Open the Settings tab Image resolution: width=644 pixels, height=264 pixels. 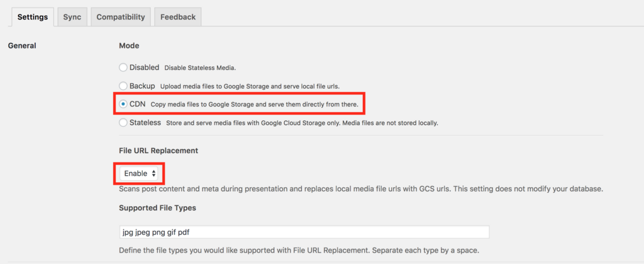pyautogui.click(x=33, y=17)
